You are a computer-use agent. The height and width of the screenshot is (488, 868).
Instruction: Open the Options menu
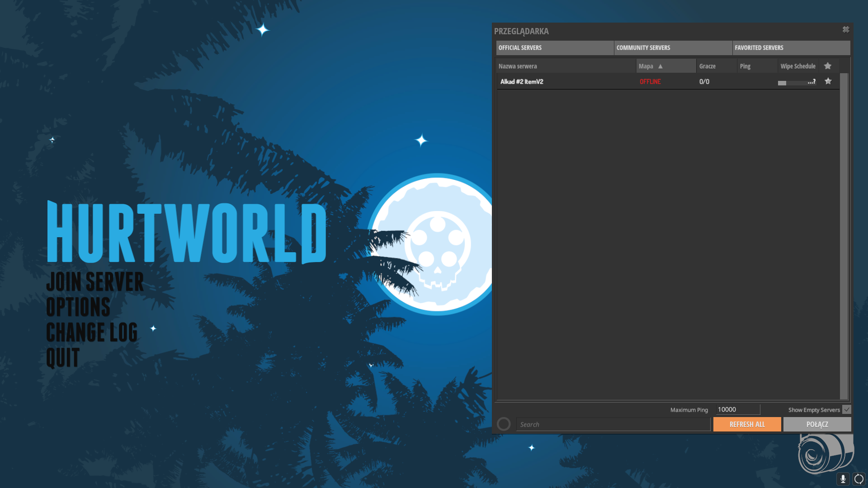click(78, 307)
